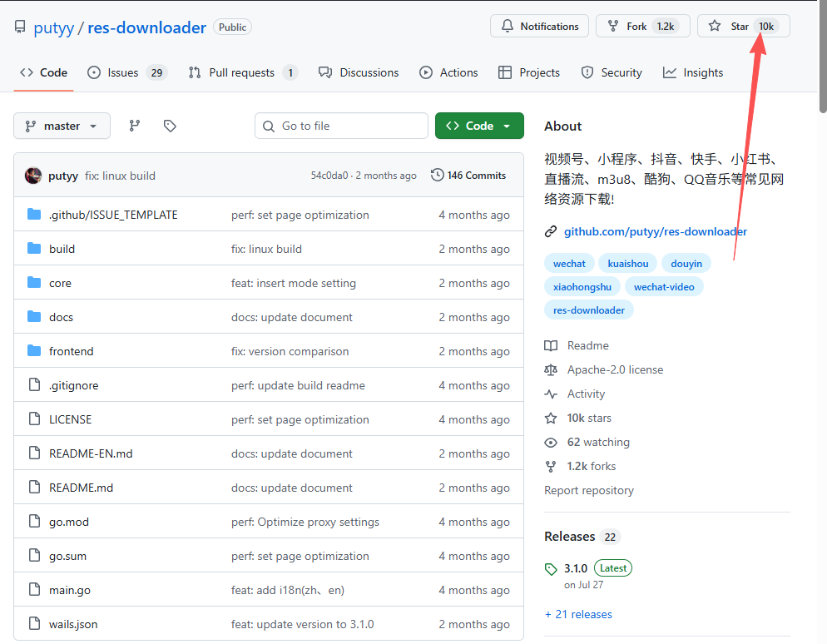Open the commit message fix: linux build
Screen dimensions: 827x644
120,176
